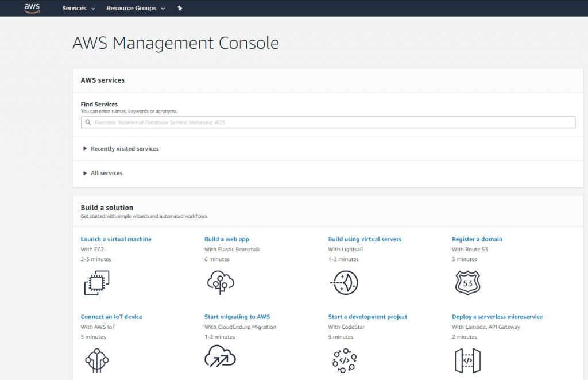Open Build using virtual servers link
Viewport: 588px width, 380px height.
coord(365,239)
